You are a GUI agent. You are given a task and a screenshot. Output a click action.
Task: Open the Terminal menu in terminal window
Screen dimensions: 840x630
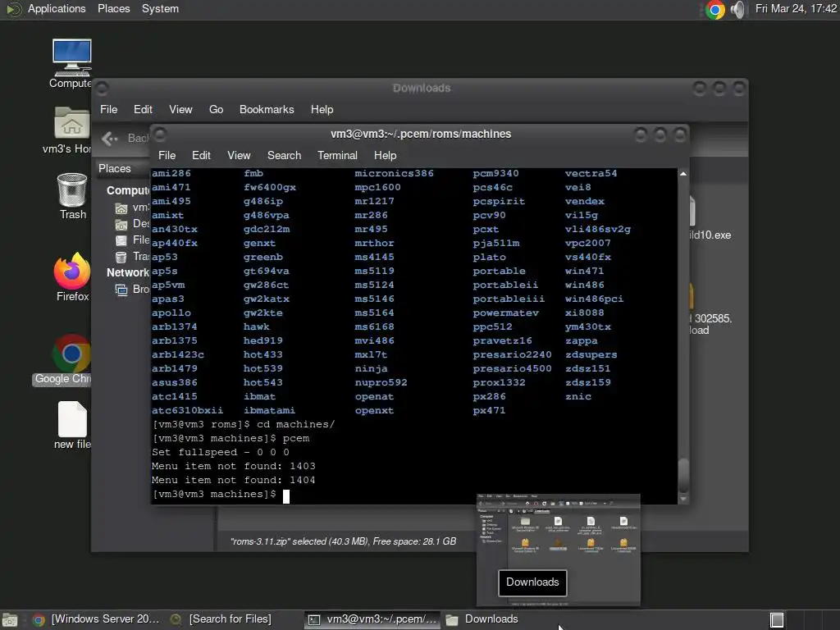pos(337,155)
